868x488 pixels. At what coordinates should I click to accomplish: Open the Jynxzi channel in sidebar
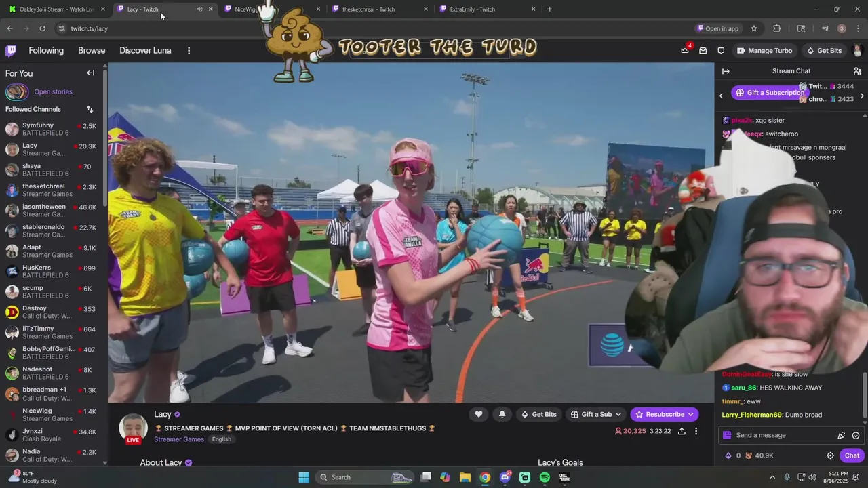(x=52, y=434)
